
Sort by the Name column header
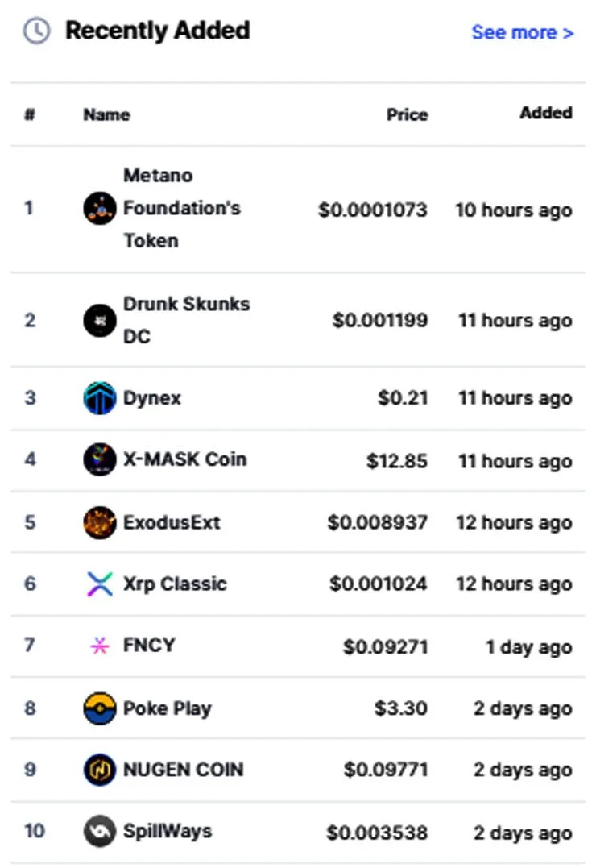tap(107, 114)
